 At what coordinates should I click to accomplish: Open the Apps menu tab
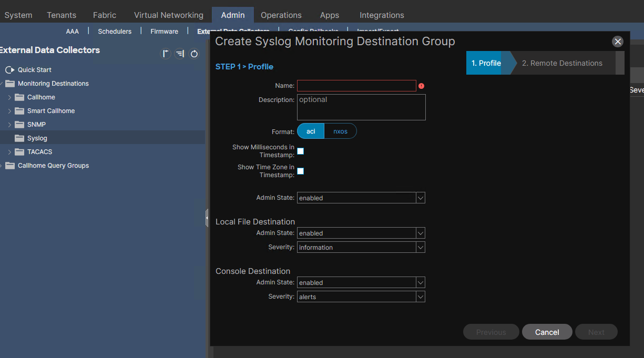pyautogui.click(x=330, y=15)
